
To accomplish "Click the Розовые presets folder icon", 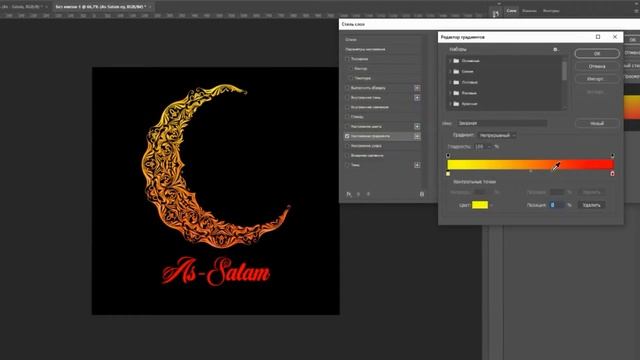I will (456, 93).
